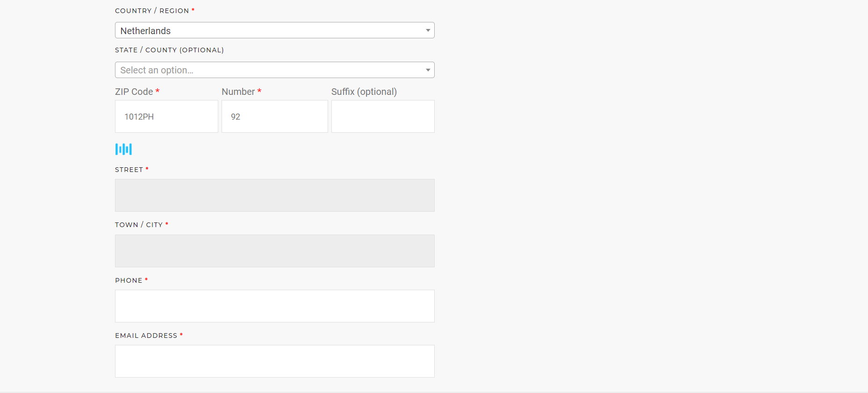The image size is (868, 393).
Task: Open the State / County select box
Action: pos(274,70)
